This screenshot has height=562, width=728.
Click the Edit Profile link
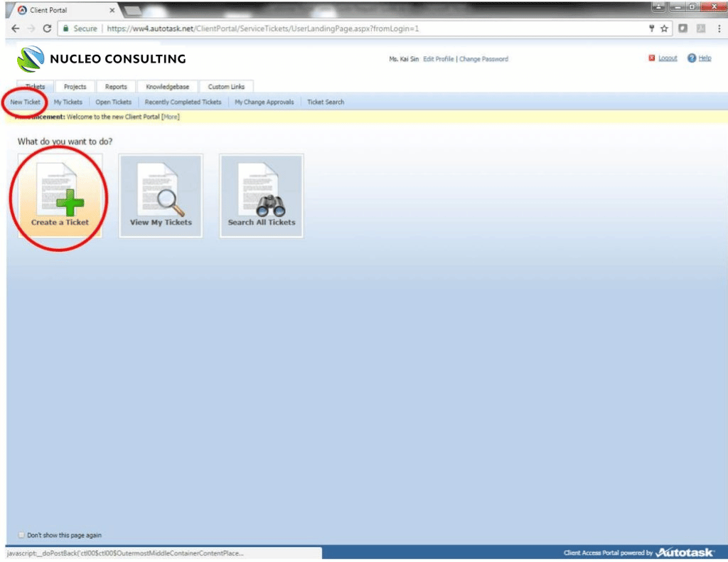coord(438,59)
